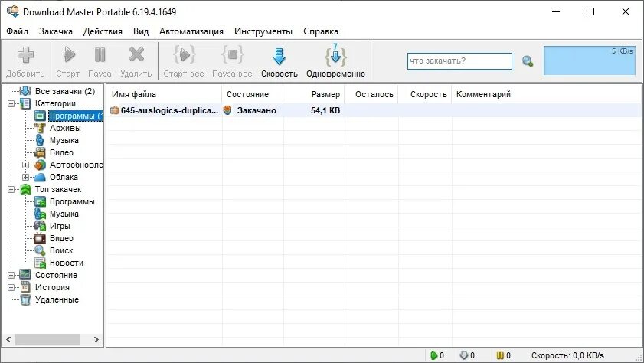Open the Скорость speed arrow icon
The width and height of the screenshot is (644, 363).
[x=280, y=56]
